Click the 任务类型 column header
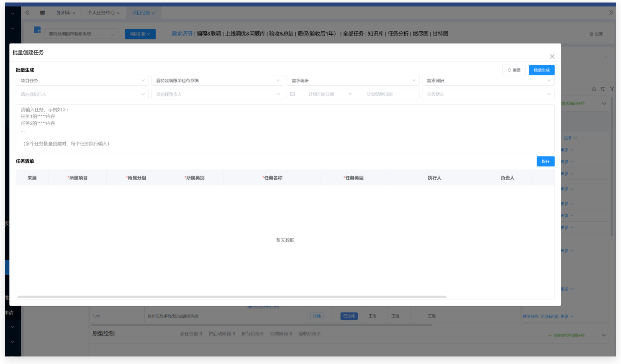Viewport: 621px width, 364px height. pos(354,178)
